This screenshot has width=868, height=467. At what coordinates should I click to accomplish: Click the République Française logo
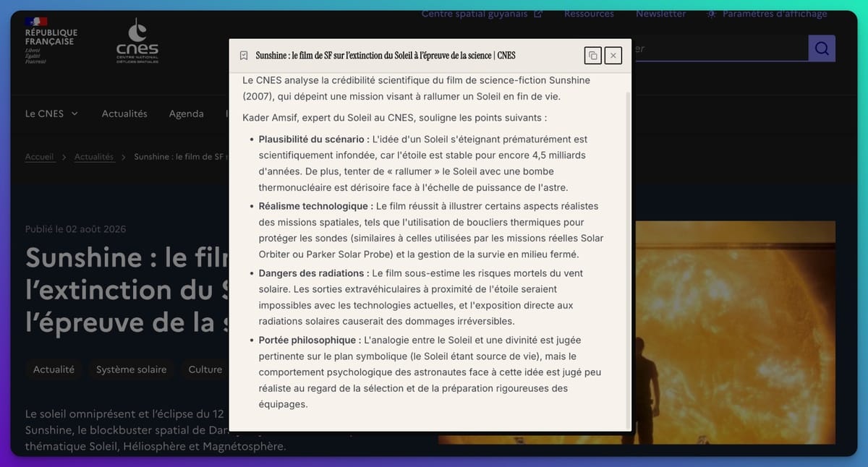coord(51,41)
